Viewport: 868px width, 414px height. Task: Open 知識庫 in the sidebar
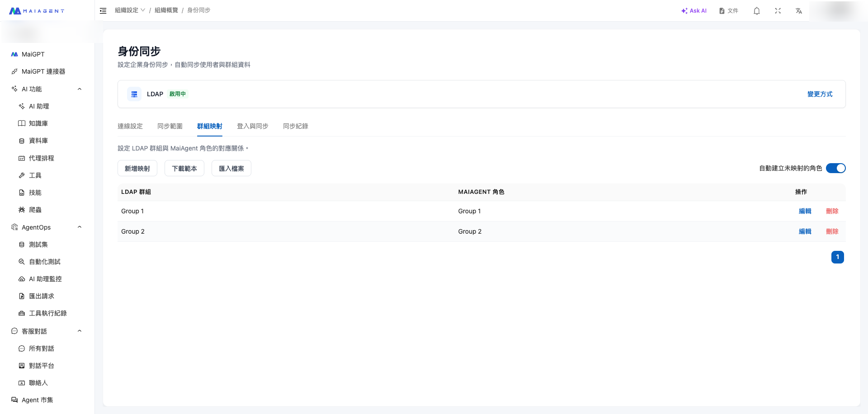pos(38,123)
